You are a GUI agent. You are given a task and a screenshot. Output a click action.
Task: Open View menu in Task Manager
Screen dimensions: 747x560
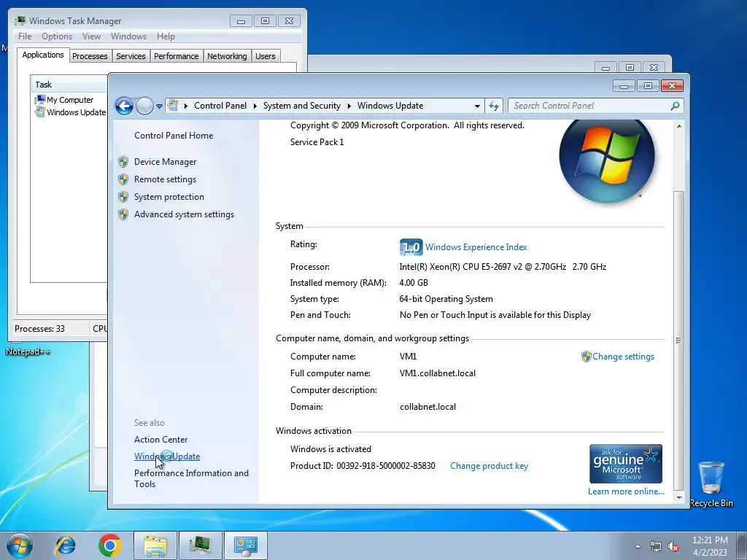point(91,36)
